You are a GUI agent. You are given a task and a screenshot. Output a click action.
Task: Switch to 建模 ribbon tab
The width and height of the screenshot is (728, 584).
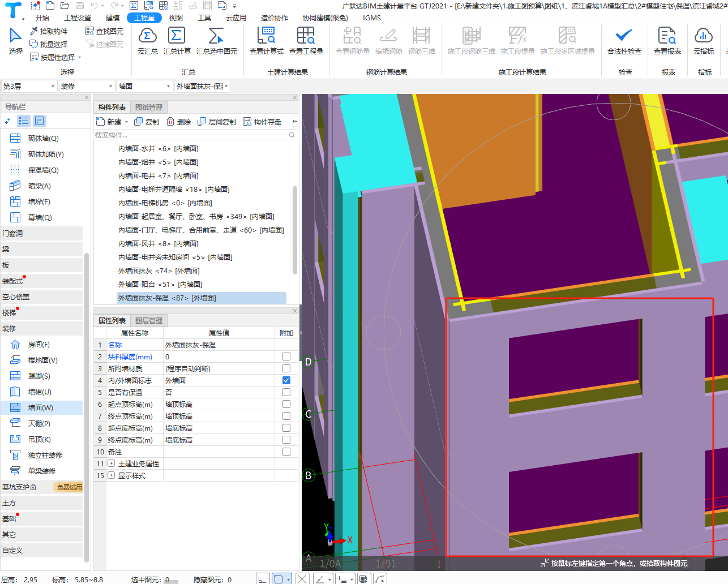coord(113,18)
